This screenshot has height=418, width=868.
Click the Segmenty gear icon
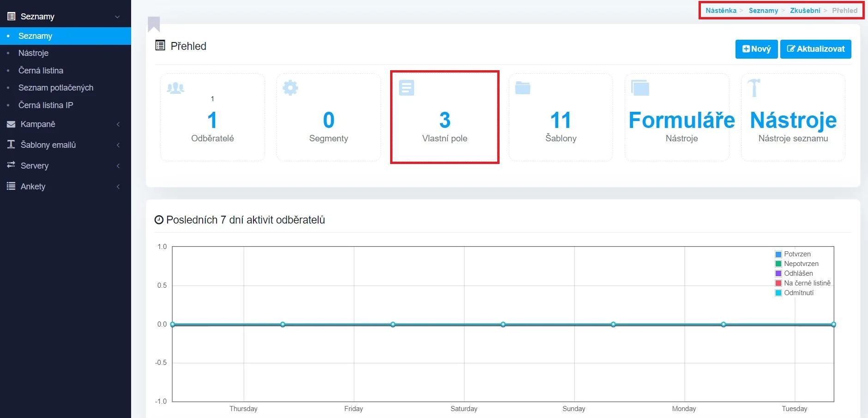pos(290,88)
